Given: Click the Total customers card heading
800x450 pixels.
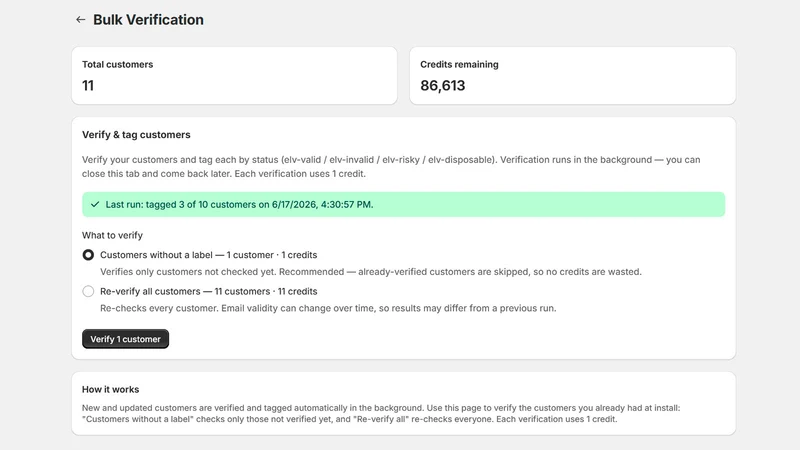Looking at the screenshot, I should [117, 64].
